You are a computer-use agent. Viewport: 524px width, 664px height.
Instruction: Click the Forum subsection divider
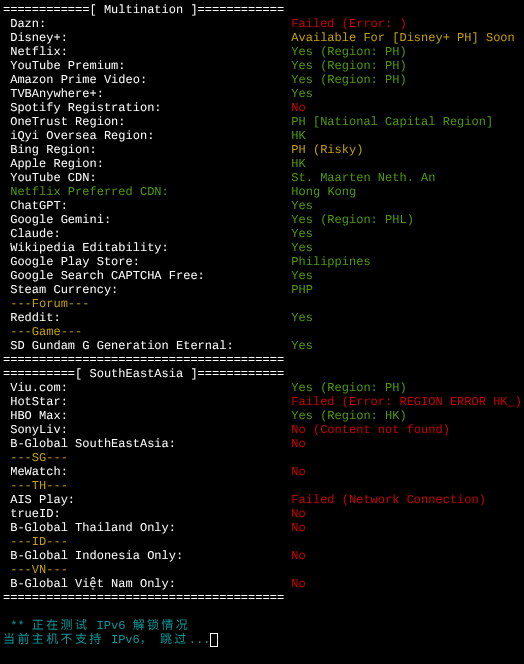[50, 304]
